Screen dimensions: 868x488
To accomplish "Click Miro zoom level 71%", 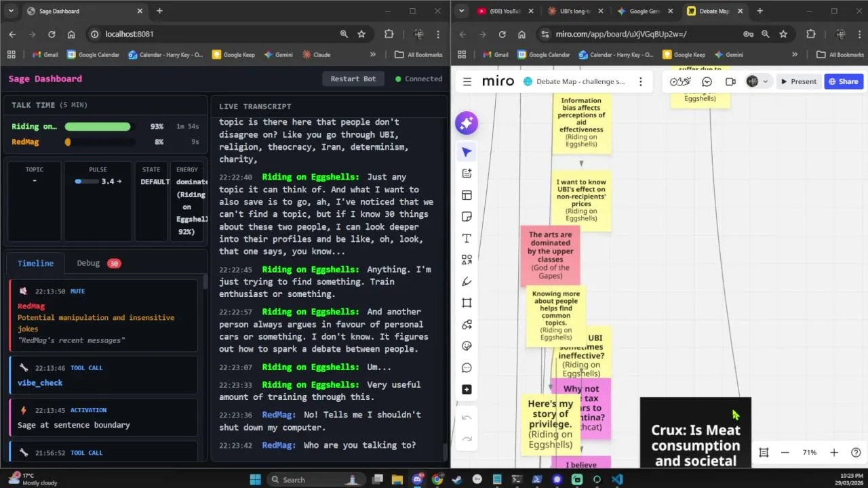I will [809, 453].
